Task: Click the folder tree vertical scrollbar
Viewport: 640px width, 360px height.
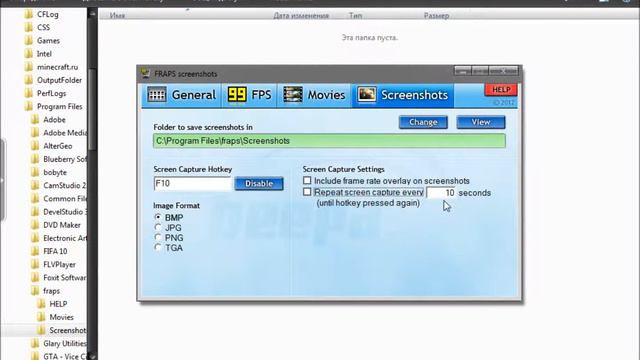Action: point(92,110)
